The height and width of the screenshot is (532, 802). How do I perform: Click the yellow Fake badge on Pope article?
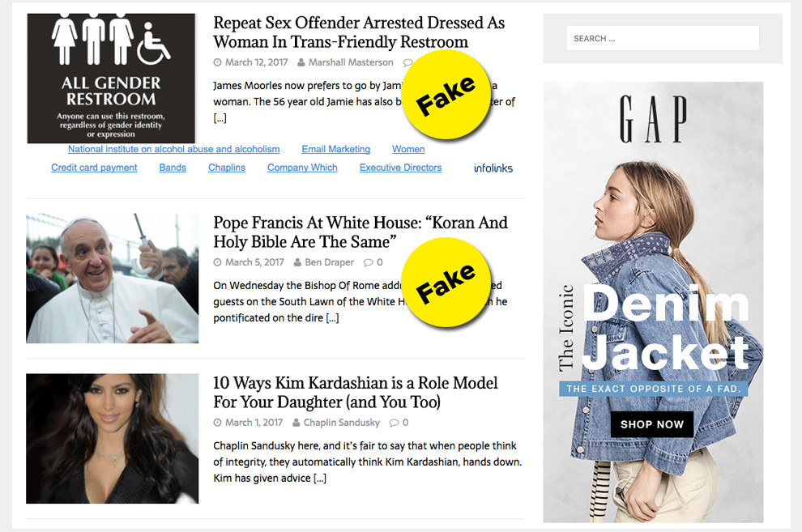[x=446, y=283]
